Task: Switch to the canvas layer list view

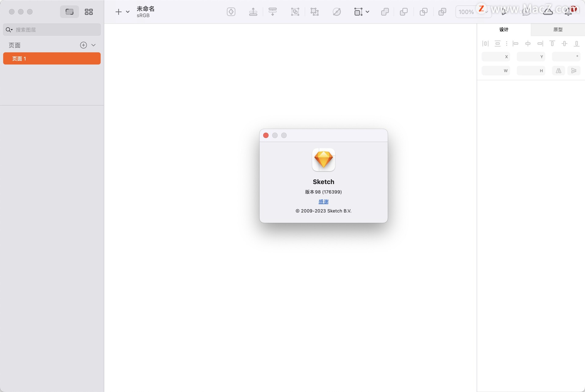Action: point(69,12)
